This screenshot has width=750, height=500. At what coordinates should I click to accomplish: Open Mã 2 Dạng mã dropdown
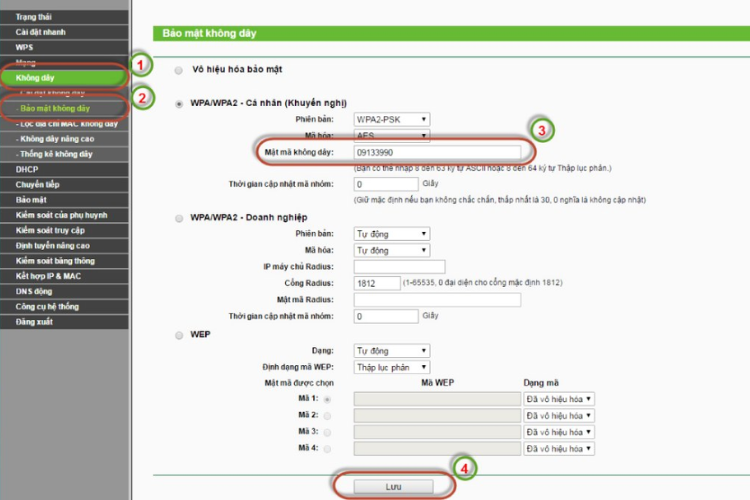point(559,416)
